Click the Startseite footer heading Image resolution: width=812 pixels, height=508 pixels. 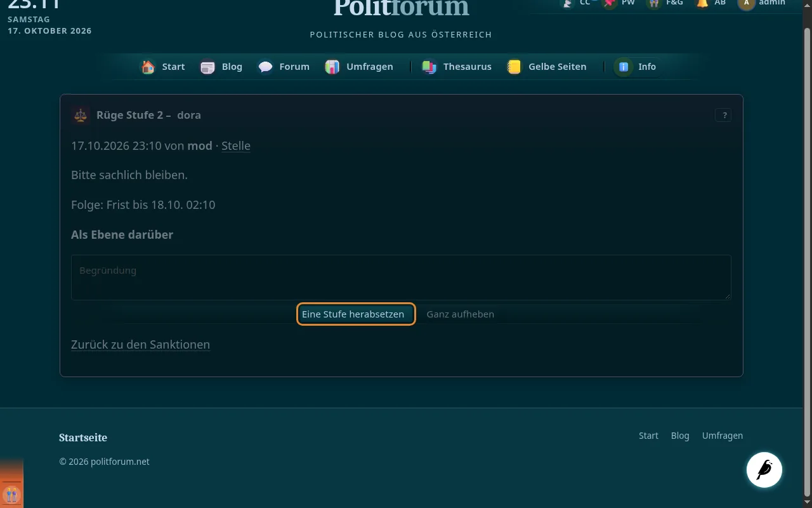[x=83, y=438]
